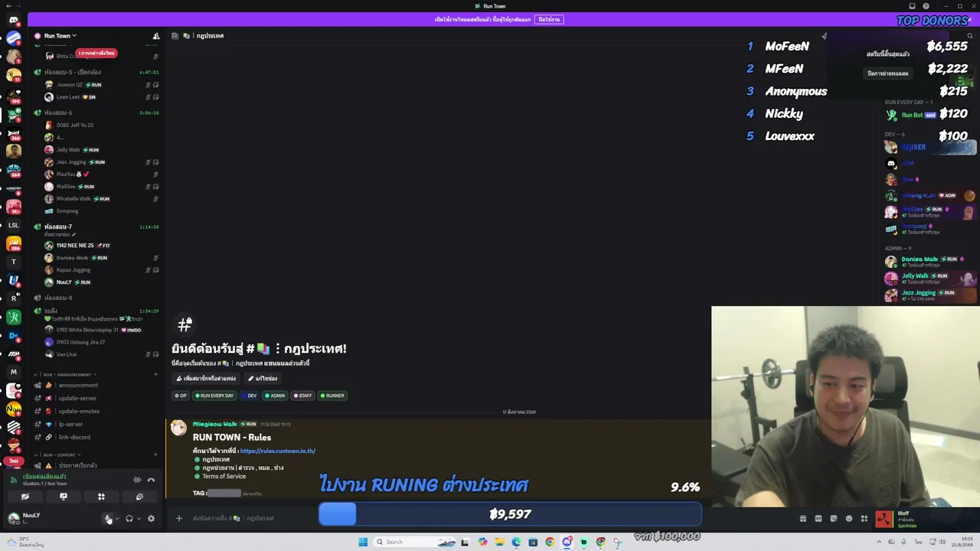
Task: Toggle deafen headphones in user panel
Action: (129, 518)
